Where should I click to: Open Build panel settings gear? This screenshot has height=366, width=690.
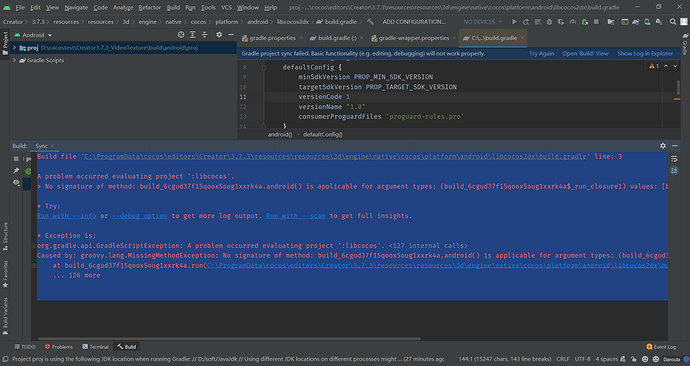pos(663,146)
